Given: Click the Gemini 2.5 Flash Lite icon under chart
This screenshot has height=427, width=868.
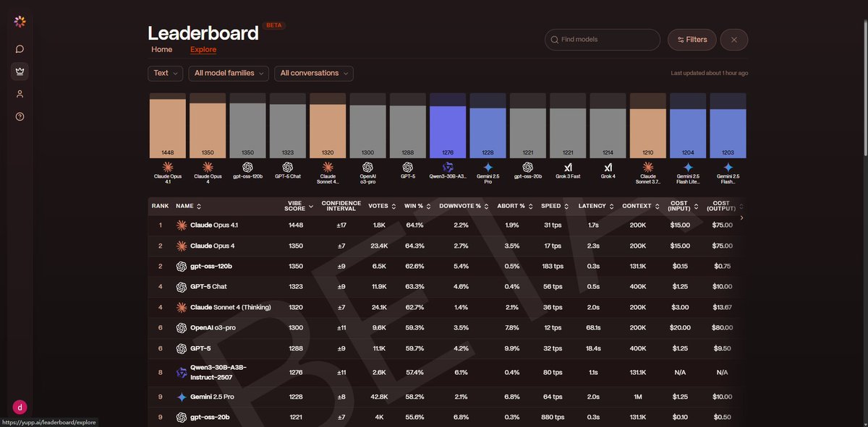Looking at the screenshot, I should point(688,167).
